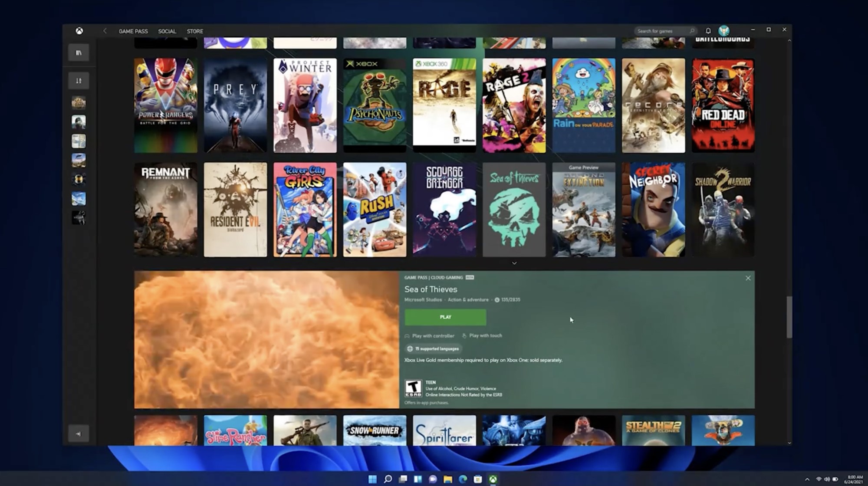Screen dimensions: 868x486
Task: Open River City Girls tile
Action: (x=305, y=210)
